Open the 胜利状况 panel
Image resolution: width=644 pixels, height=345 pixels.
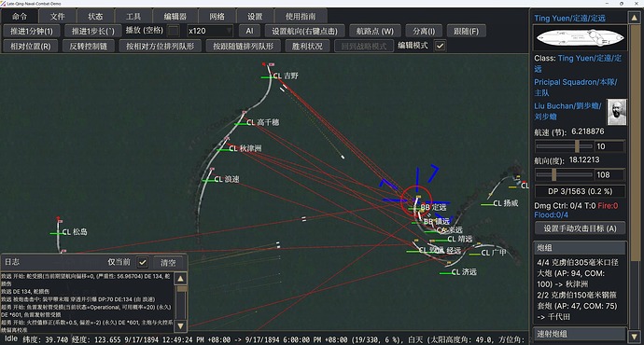(307, 46)
